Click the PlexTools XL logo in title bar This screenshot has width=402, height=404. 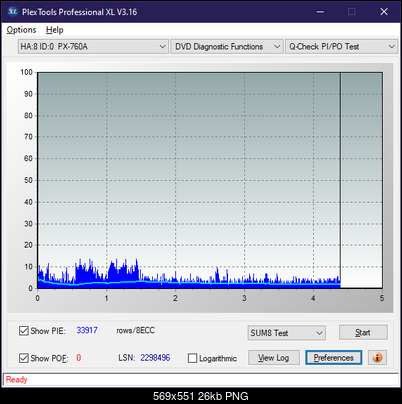pyautogui.click(x=13, y=12)
